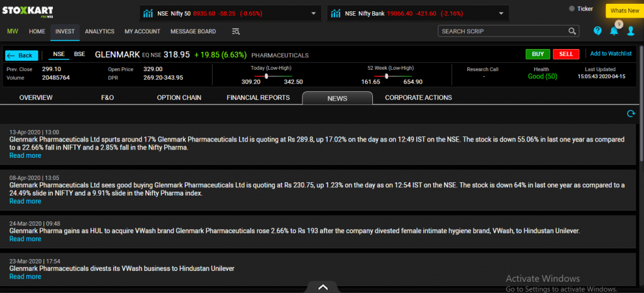Click today's high value 342.50
Screen dimensions: 644x293
pos(293,82)
